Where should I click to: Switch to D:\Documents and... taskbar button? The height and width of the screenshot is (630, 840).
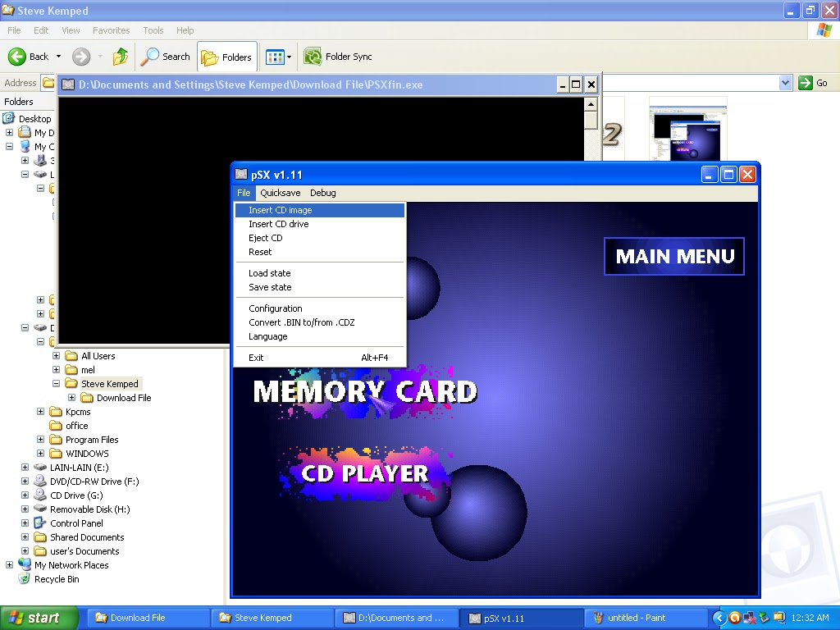coord(395,618)
